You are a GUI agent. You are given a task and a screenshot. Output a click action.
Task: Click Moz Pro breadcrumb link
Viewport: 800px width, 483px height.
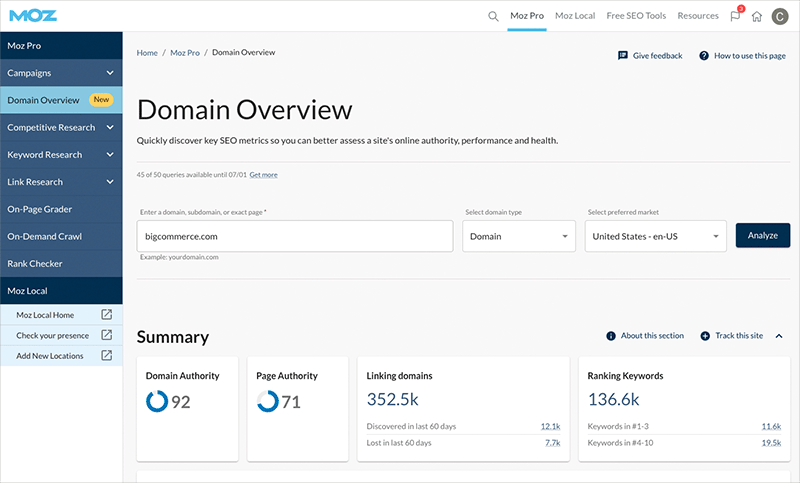pos(185,53)
